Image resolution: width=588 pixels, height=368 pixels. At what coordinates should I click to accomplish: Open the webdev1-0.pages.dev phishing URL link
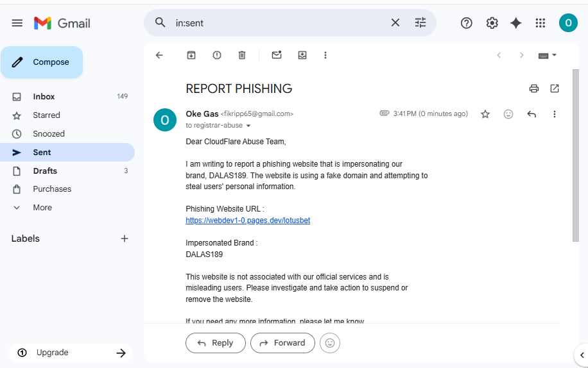point(248,221)
